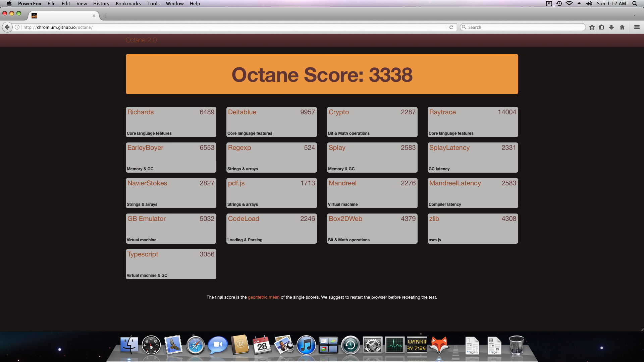Click the Octane Score: 3338 banner
This screenshot has width=644, height=362.
322,74
